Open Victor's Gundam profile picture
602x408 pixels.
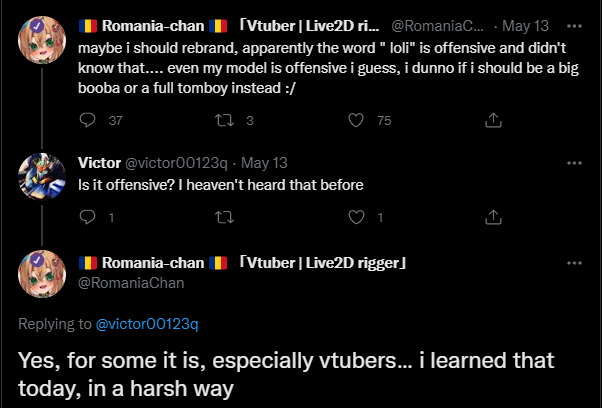click(x=43, y=180)
